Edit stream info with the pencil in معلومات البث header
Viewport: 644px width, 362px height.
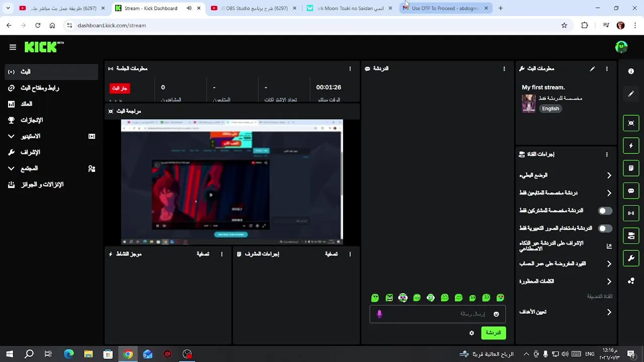pos(592,69)
